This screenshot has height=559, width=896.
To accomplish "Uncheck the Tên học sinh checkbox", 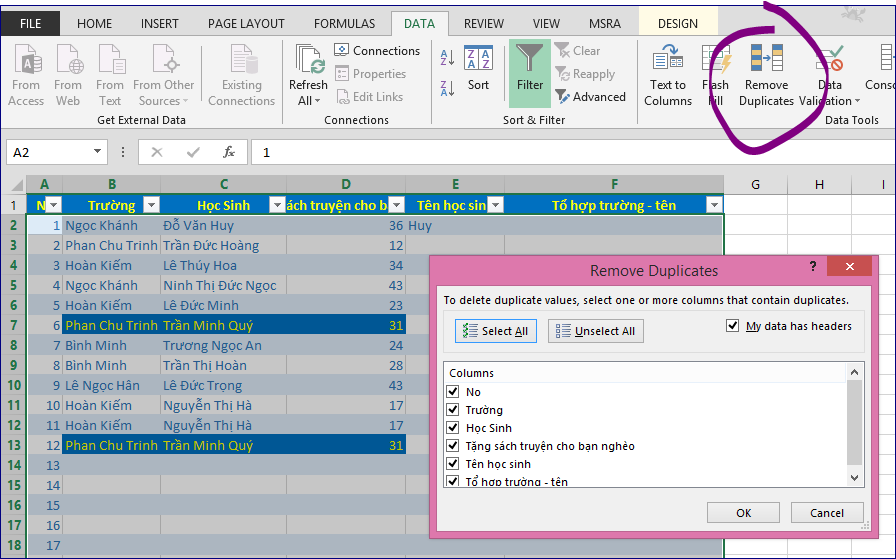I will (453, 464).
